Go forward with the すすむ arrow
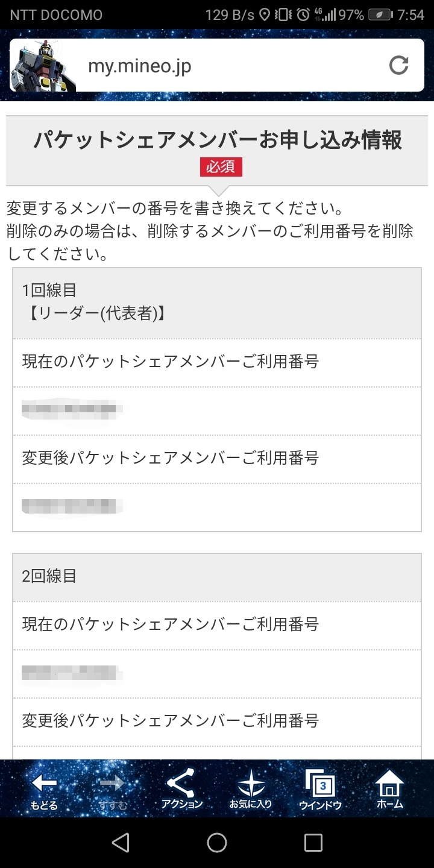This screenshot has width=434, height=868. point(112,790)
